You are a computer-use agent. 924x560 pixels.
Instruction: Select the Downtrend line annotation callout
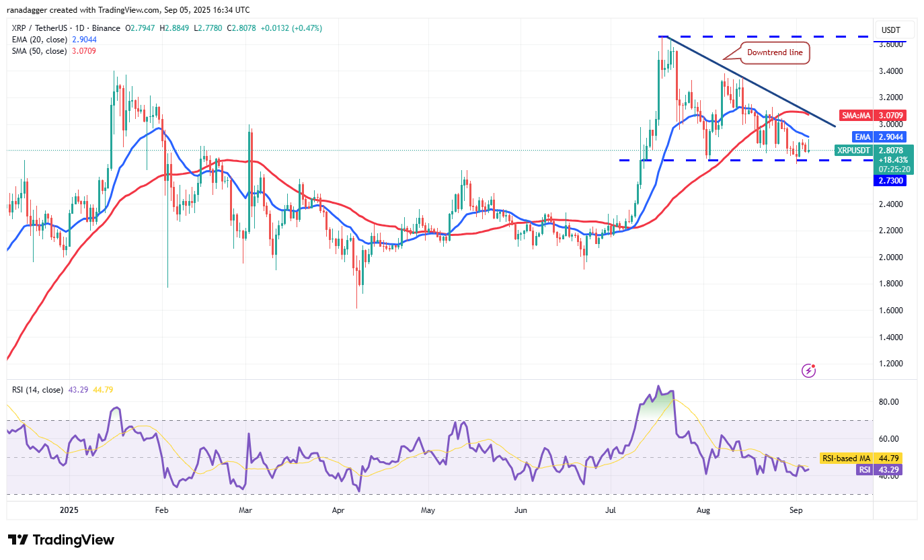[775, 51]
